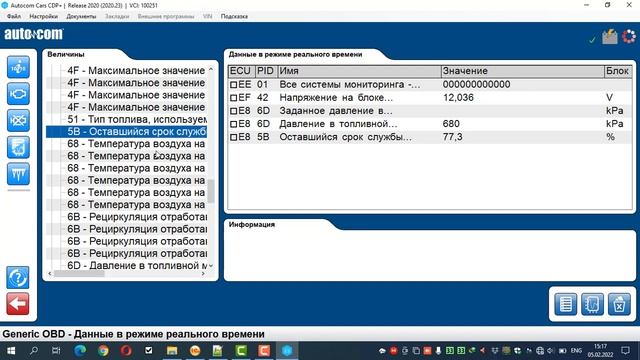Click the fuel pressure value '680'
The image size is (640, 360).
tap(451, 124)
